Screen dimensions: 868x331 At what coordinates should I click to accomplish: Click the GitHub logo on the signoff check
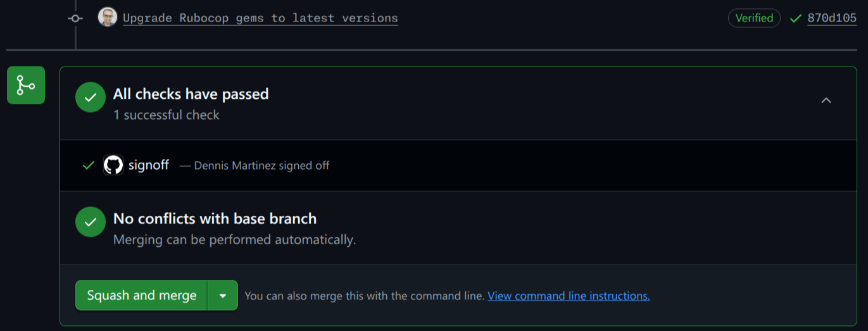(x=113, y=165)
